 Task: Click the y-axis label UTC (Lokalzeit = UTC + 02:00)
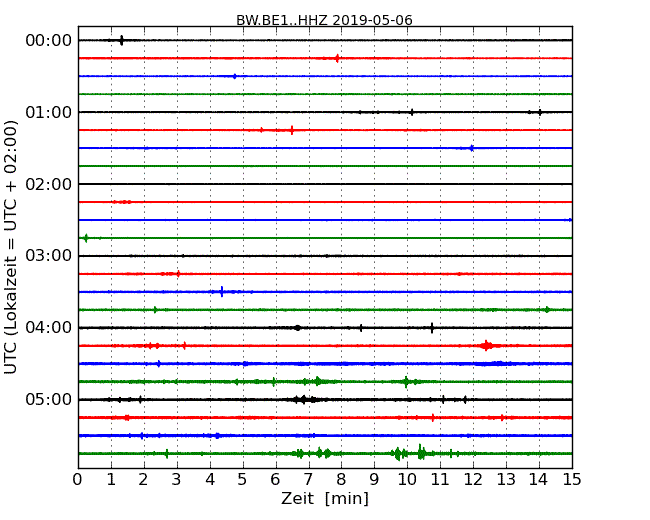point(11,247)
